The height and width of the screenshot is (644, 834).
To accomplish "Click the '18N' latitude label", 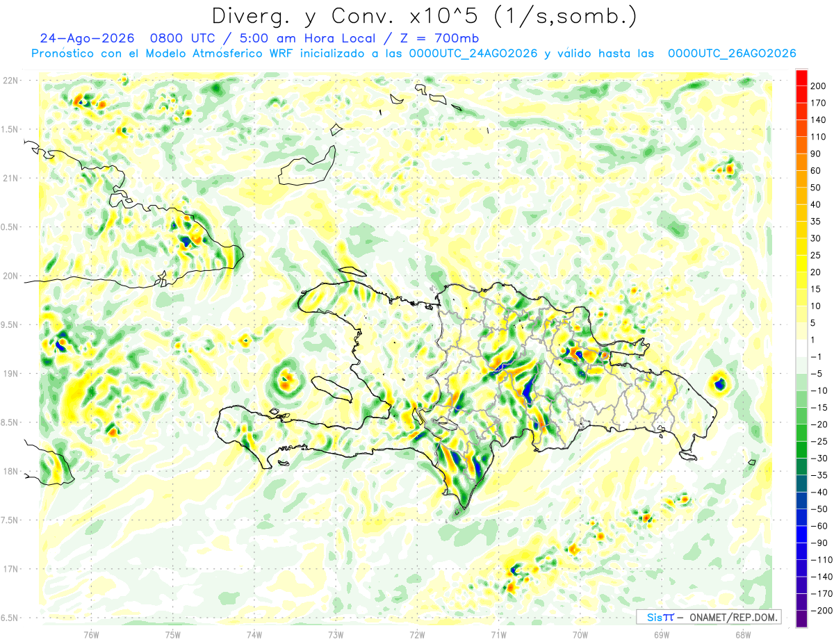I will [10, 471].
